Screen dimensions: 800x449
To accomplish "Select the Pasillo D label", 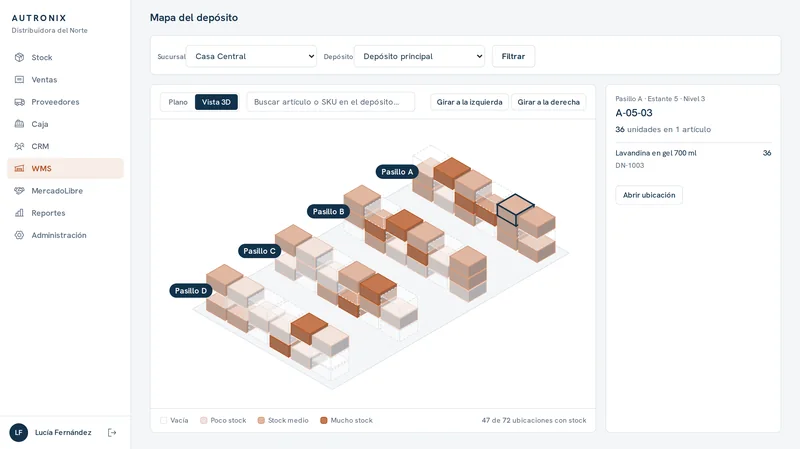I will coord(191,291).
